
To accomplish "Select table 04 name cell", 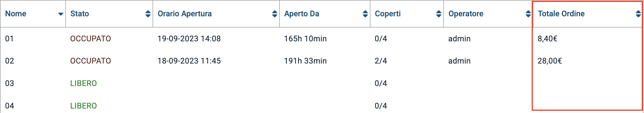I will click(10, 106).
